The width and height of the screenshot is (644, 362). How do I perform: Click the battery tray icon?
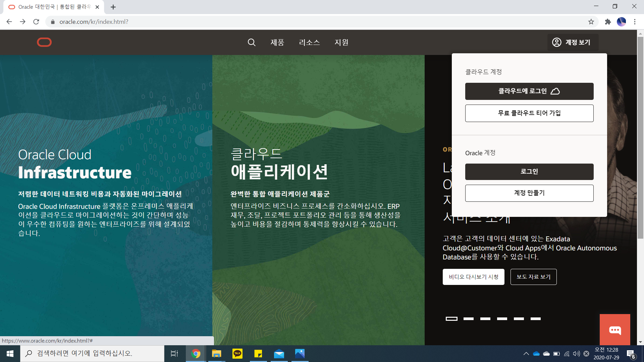pos(556,354)
